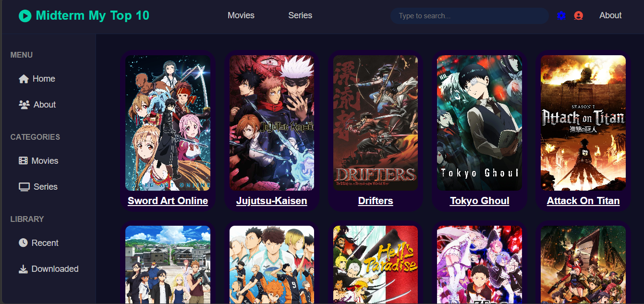Select the Sword Art Online poster
This screenshot has width=644, height=304.
(168, 123)
